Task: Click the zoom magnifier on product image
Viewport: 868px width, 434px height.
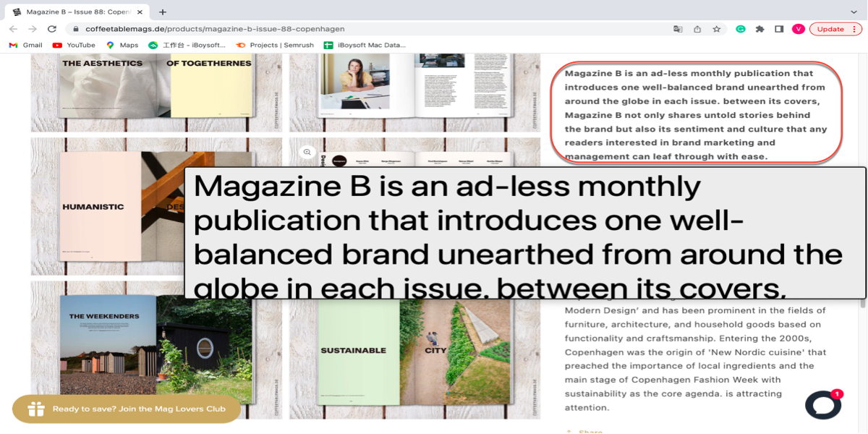Action: tap(307, 152)
